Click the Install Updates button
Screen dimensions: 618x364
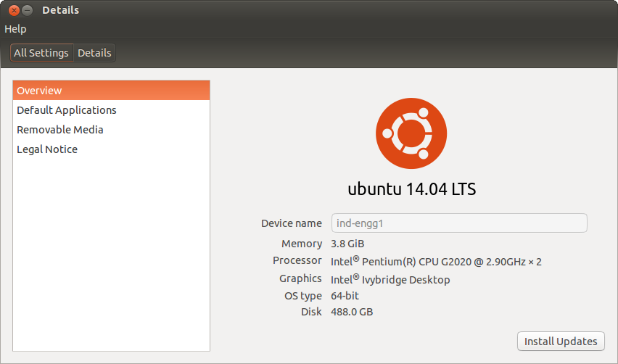click(561, 341)
